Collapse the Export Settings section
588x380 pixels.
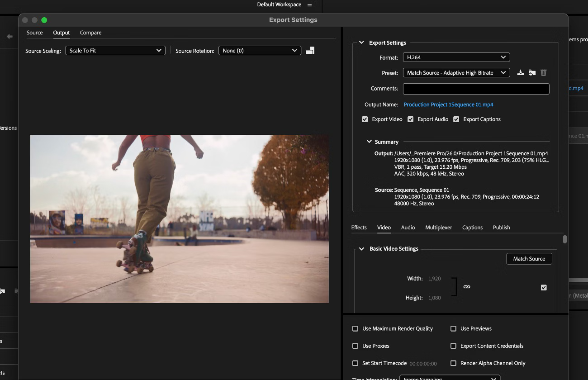pos(361,43)
